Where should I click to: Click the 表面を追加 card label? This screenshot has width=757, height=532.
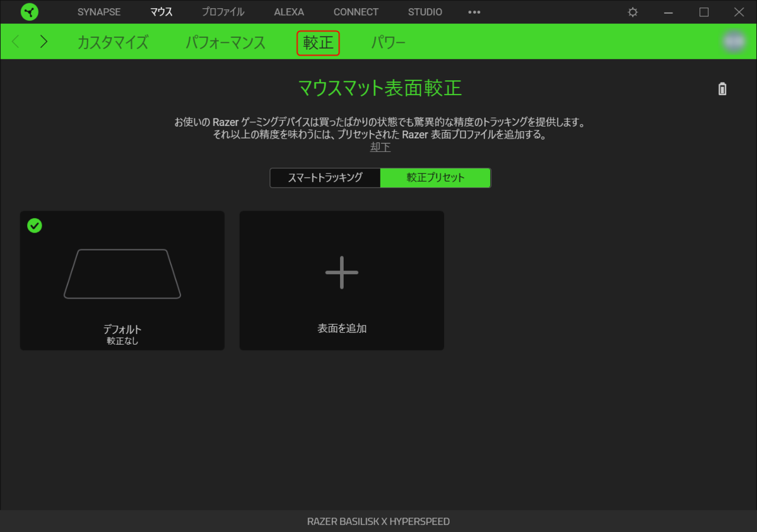[342, 328]
